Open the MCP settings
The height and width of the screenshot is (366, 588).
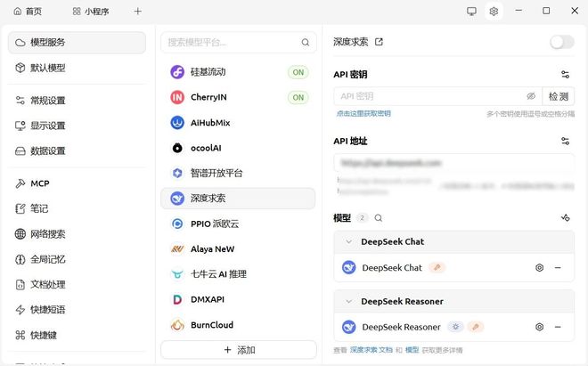pyautogui.click(x=77, y=183)
